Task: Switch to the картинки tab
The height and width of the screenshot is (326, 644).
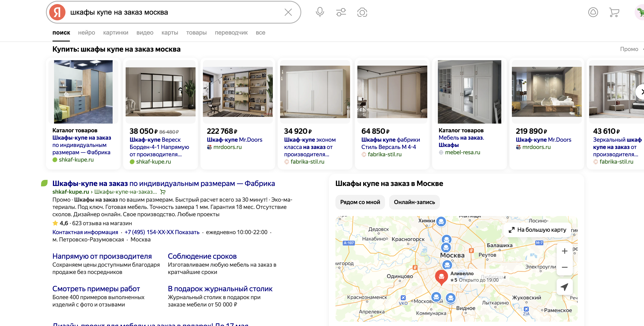Action: tap(115, 33)
